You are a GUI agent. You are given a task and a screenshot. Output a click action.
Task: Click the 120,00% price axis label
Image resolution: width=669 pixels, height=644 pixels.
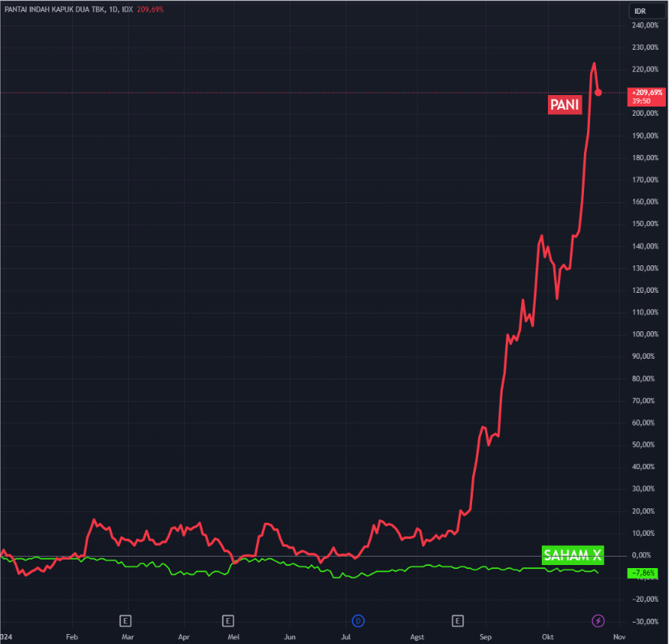[645, 291]
